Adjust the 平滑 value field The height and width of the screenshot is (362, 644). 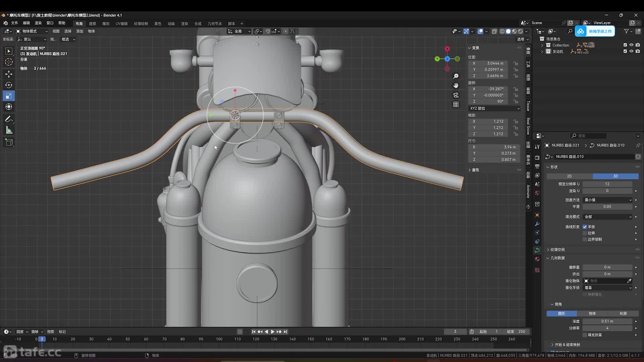[607, 207]
